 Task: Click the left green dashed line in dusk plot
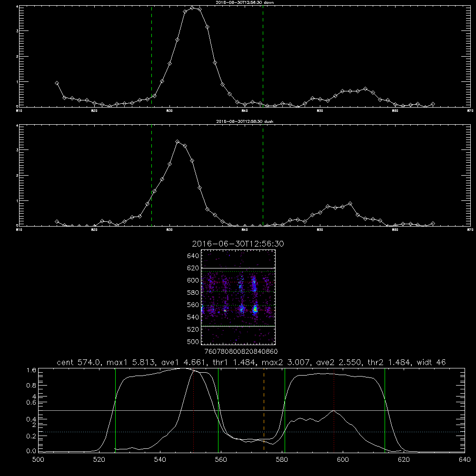tap(151, 175)
